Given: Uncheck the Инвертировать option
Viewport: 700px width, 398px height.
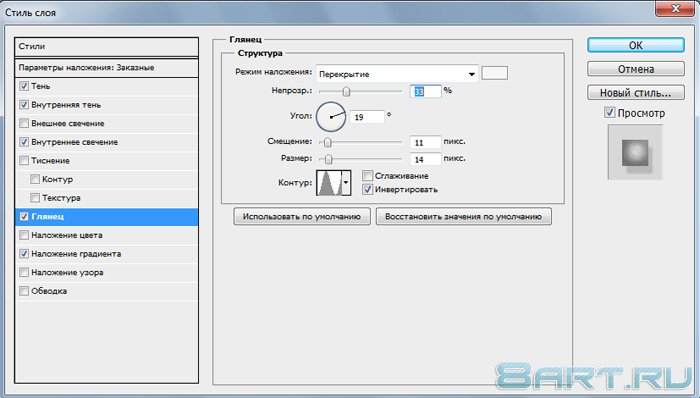Looking at the screenshot, I should pyautogui.click(x=367, y=189).
